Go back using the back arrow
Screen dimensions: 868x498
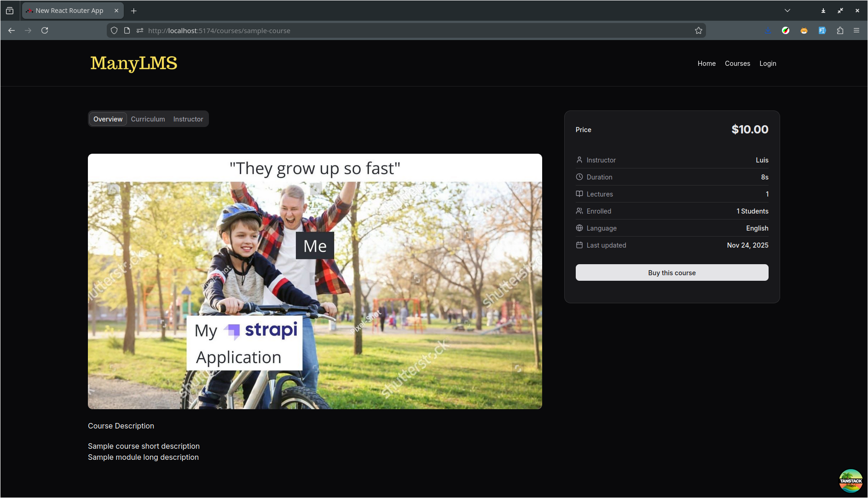point(12,30)
